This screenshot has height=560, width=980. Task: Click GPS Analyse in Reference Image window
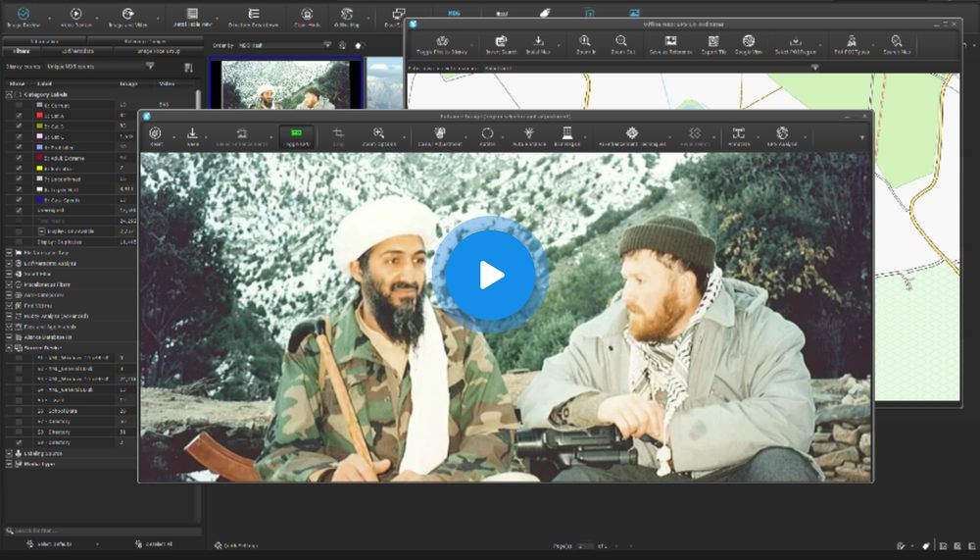pyautogui.click(x=781, y=136)
